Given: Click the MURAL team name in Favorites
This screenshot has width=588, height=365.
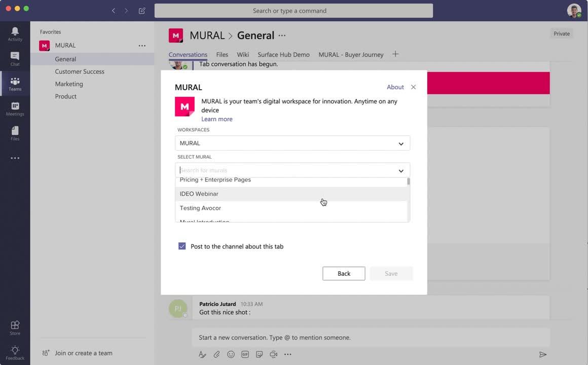Looking at the screenshot, I should point(65,46).
